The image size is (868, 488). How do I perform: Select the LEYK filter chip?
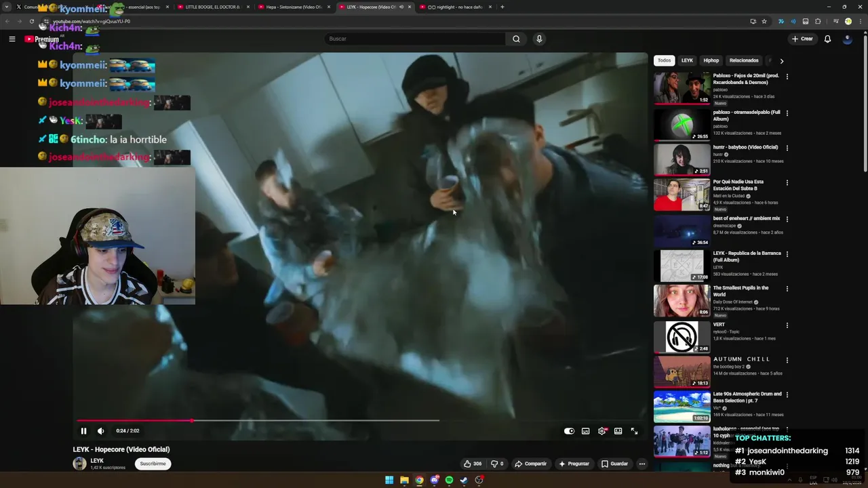click(687, 60)
